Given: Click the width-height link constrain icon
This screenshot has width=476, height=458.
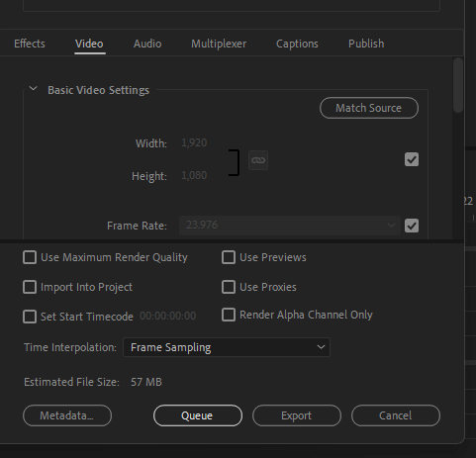Looking at the screenshot, I should click(258, 160).
